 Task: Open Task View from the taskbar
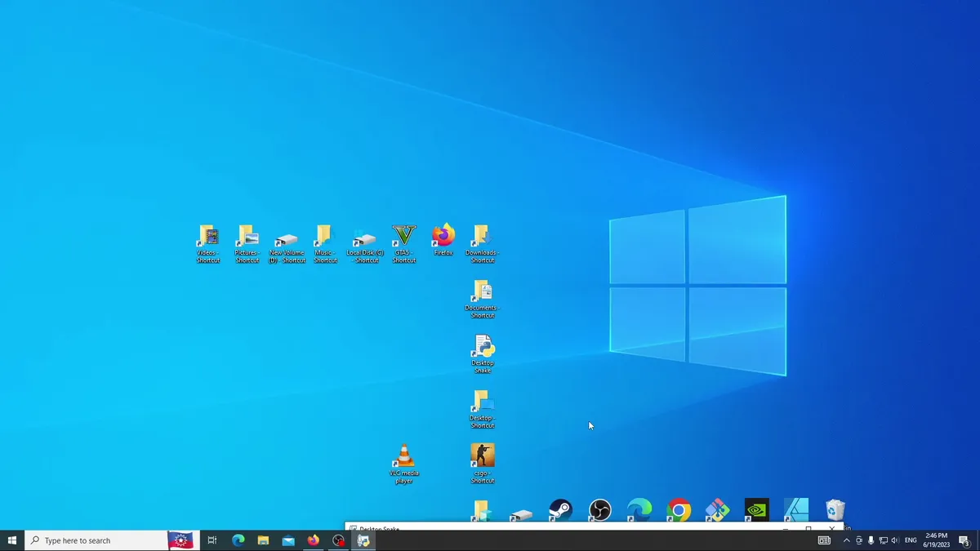point(212,540)
